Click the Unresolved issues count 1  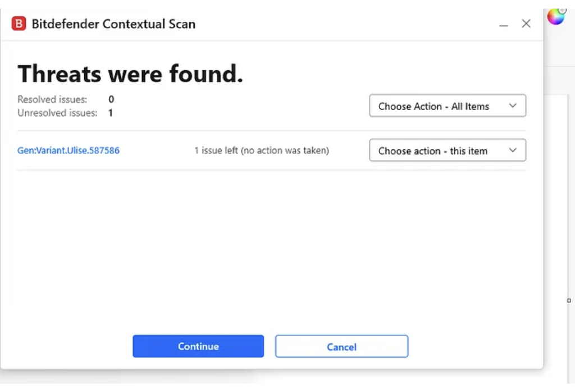(x=111, y=113)
